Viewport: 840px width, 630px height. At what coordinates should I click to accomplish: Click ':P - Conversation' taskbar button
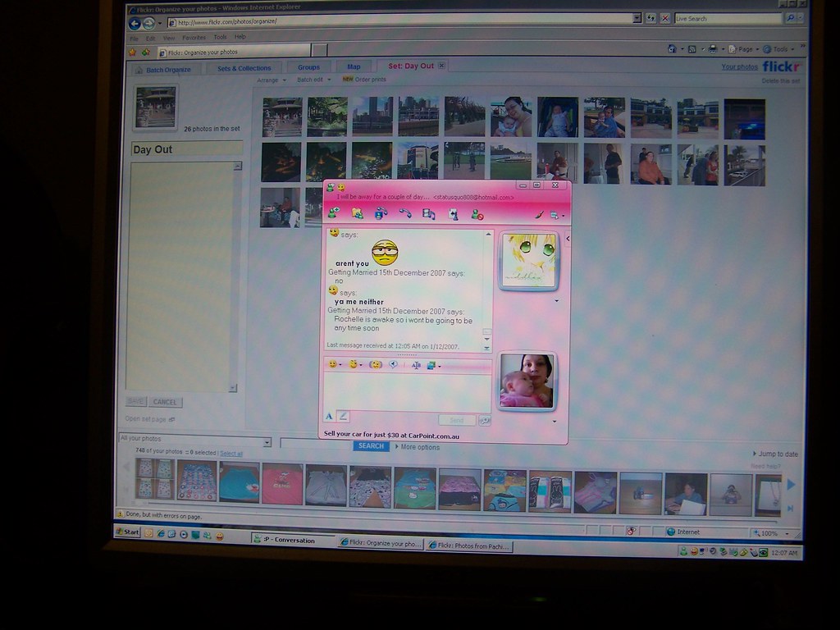click(x=291, y=540)
